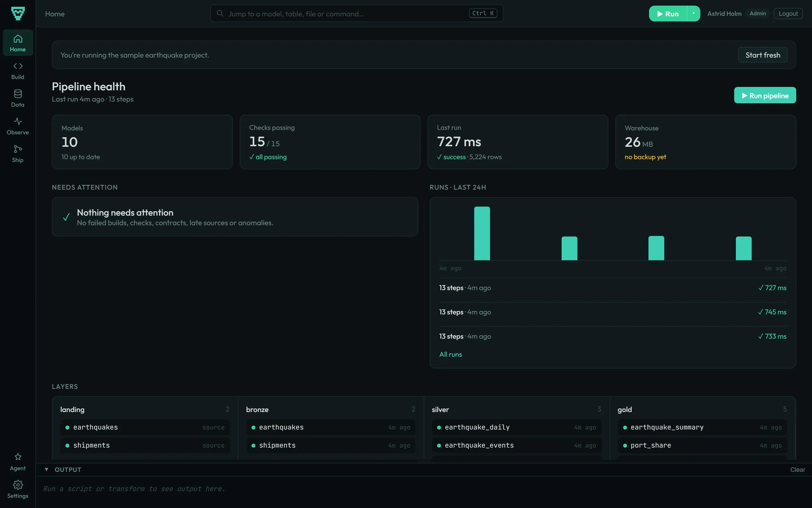Open the Ship sidebar section
This screenshot has height=508, width=812.
coord(18,154)
